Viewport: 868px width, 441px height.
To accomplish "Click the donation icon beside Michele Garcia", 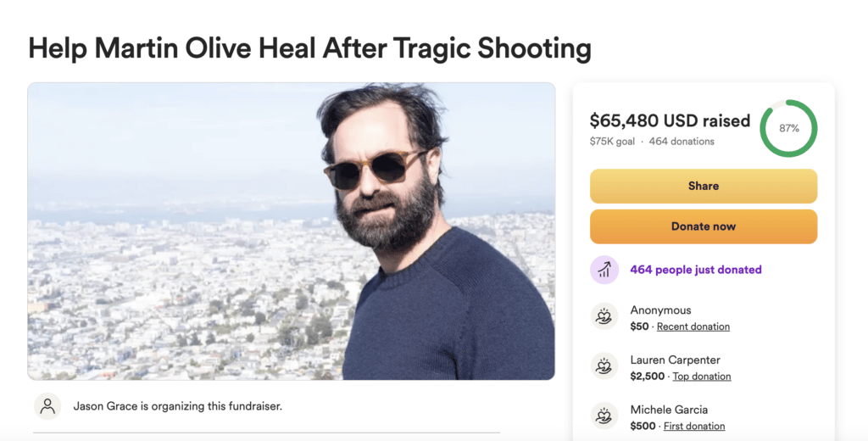I will coord(604,416).
